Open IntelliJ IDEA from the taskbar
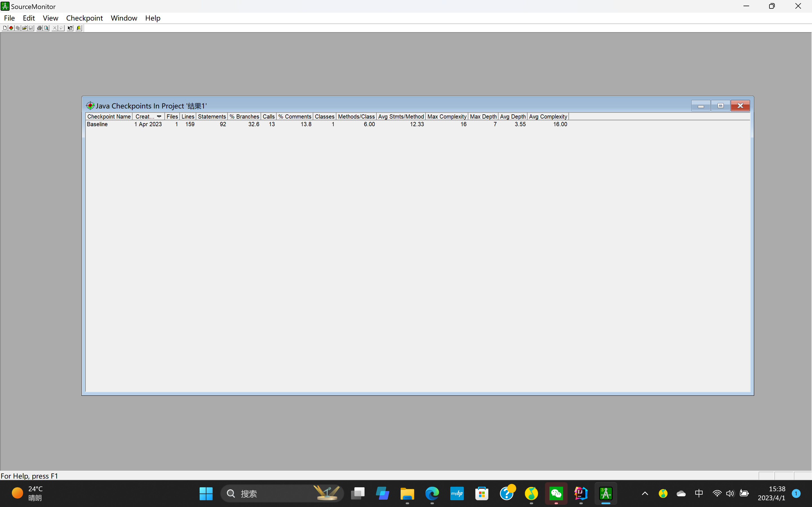Viewport: 812px width, 507px height. point(581,493)
